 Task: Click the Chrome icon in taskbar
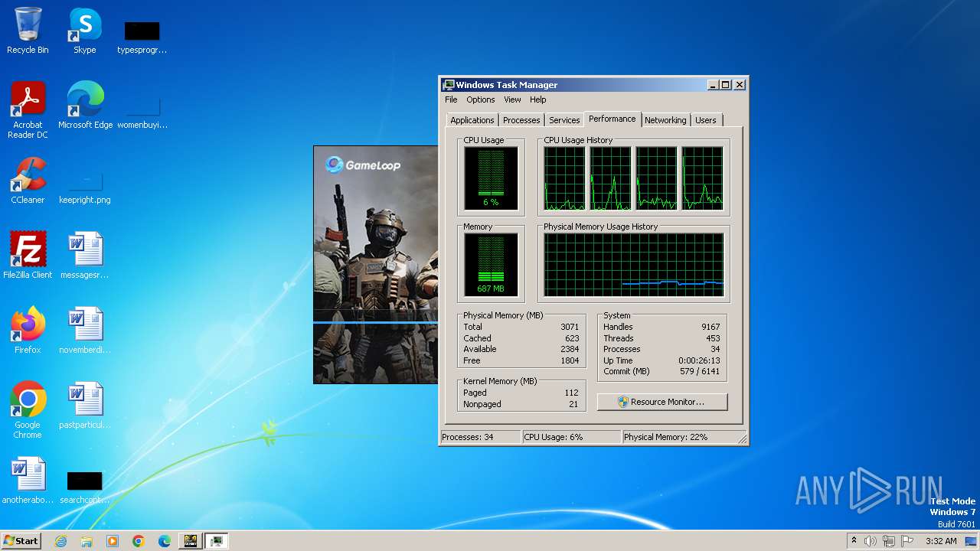click(x=139, y=541)
